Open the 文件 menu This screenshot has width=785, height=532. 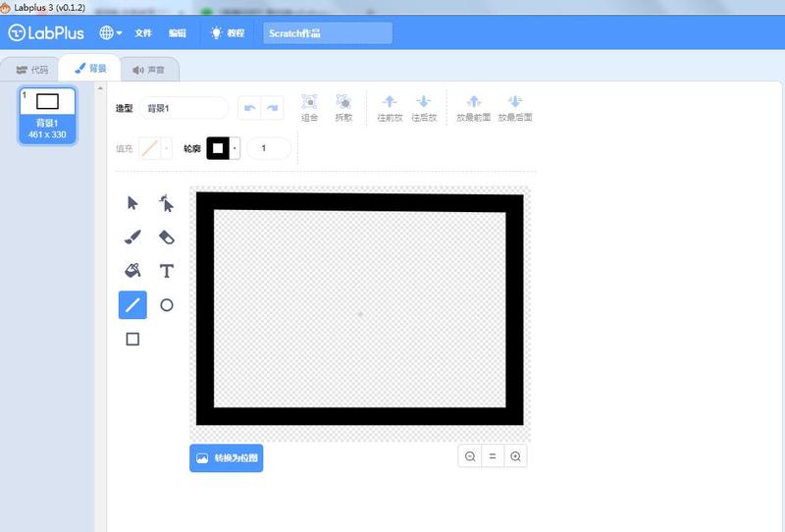pyautogui.click(x=143, y=33)
